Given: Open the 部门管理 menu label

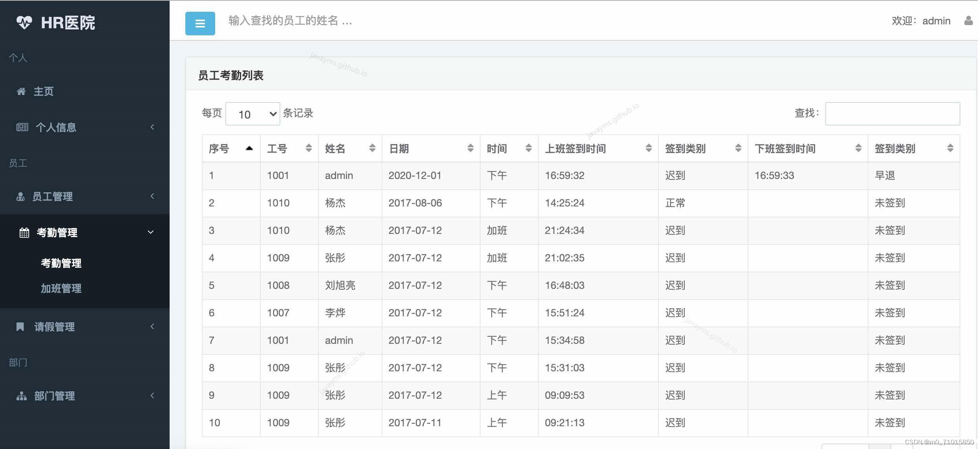Looking at the screenshot, I should [55, 396].
